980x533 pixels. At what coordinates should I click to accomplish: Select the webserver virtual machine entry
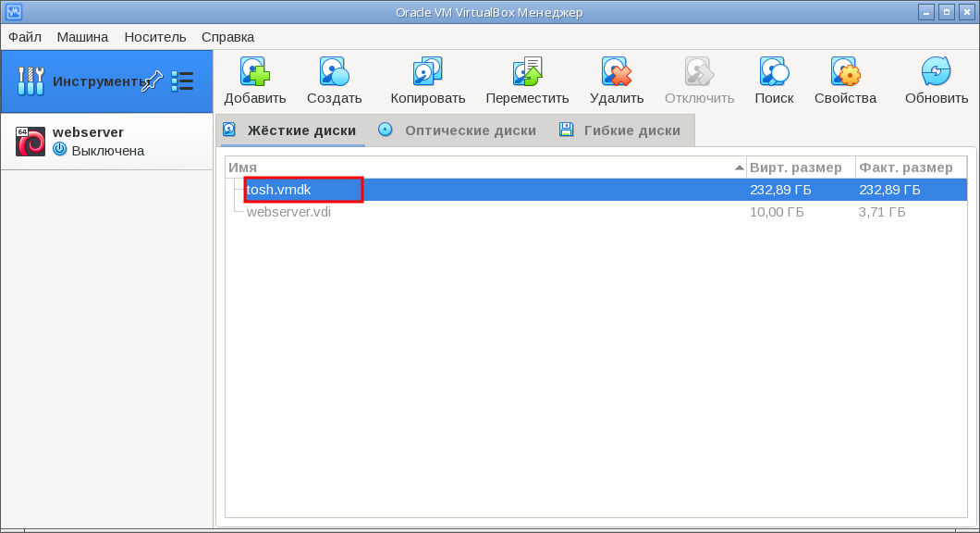107,141
